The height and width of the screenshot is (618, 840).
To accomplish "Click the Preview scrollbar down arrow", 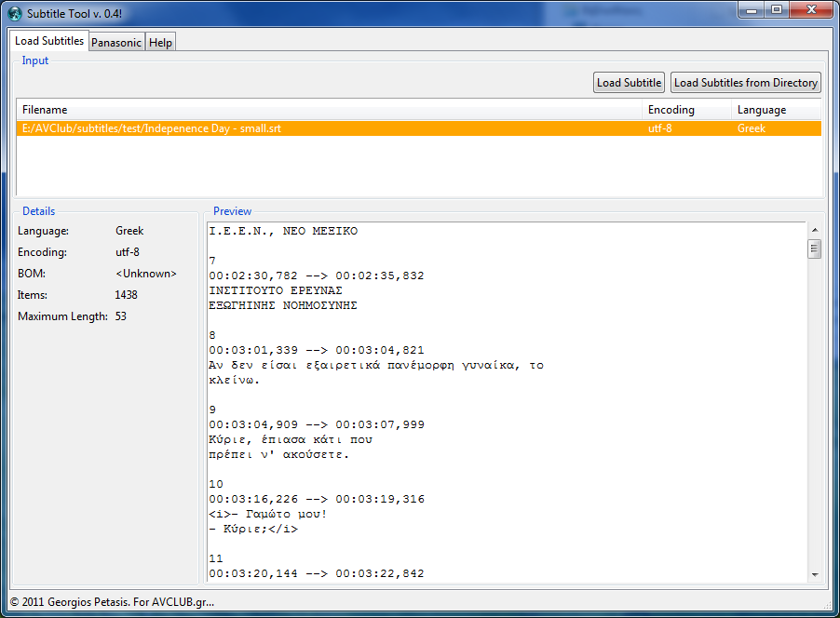I will 815,574.
